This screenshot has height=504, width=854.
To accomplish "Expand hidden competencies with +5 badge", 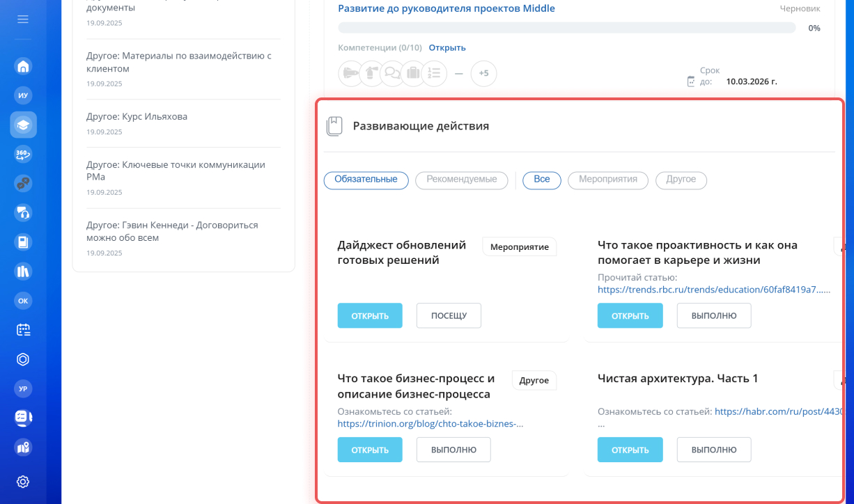I will [483, 73].
